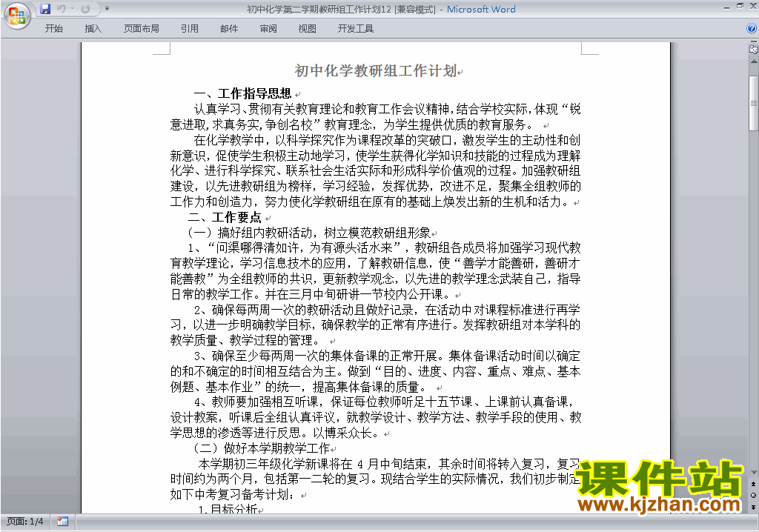Click the heading 二、工作要点

click(x=225, y=217)
